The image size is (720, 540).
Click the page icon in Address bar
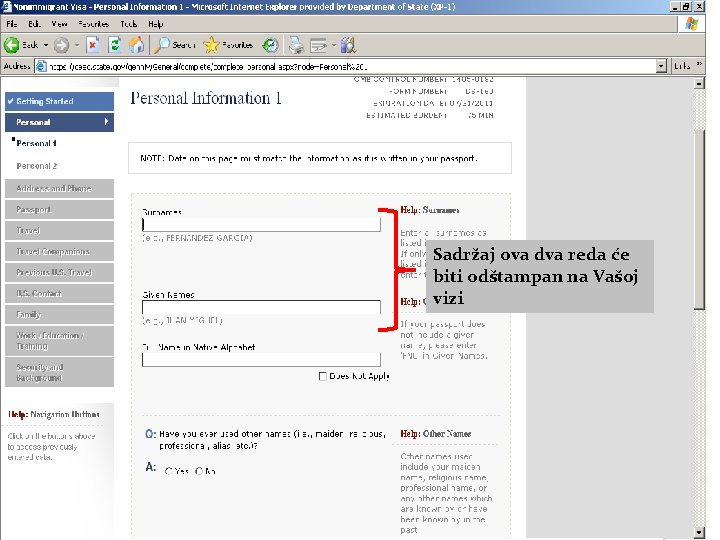[x=41, y=66]
